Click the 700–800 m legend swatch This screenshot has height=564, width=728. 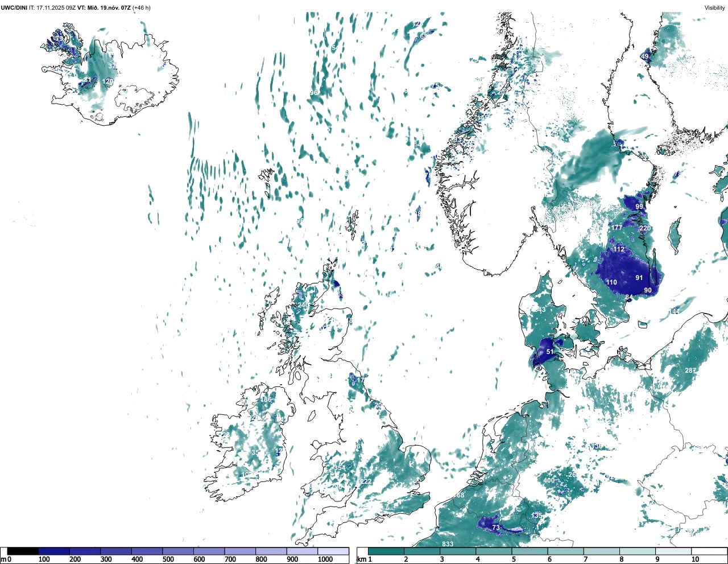click(x=240, y=551)
